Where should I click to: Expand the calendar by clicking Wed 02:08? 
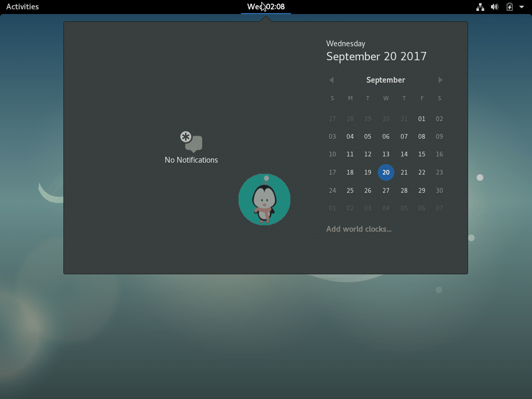(x=265, y=7)
